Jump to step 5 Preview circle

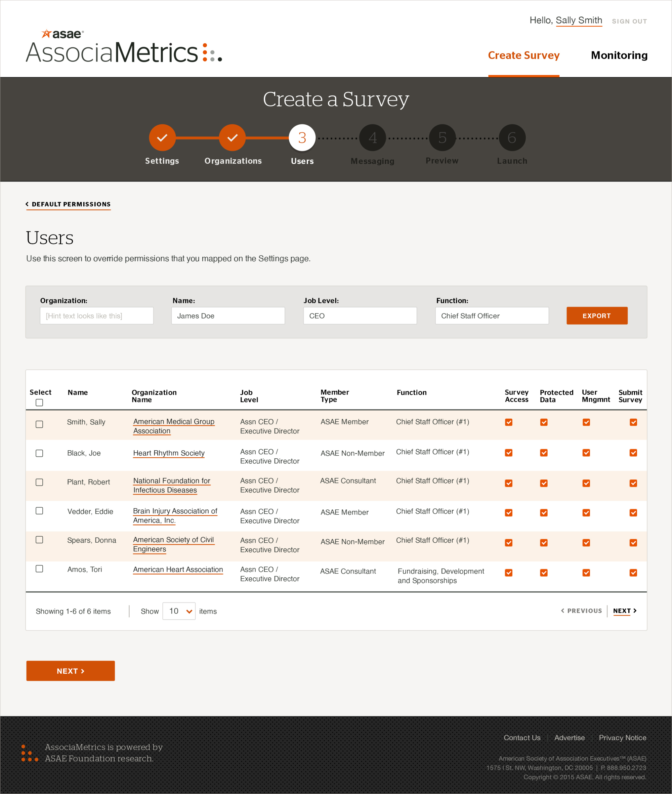coord(442,137)
